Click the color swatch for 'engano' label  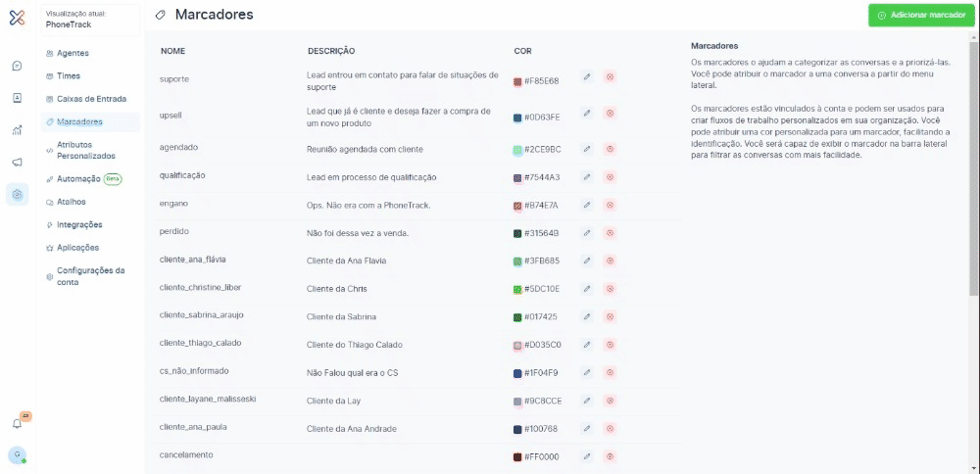click(x=517, y=206)
